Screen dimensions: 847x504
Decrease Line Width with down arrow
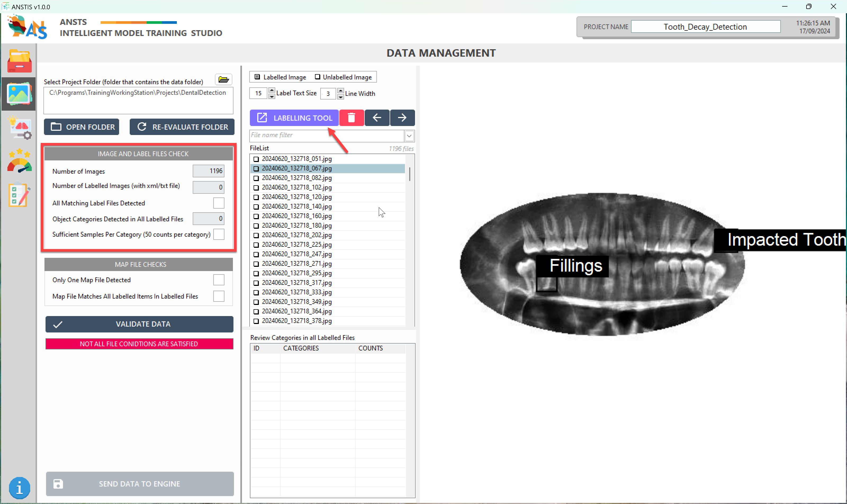point(340,97)
